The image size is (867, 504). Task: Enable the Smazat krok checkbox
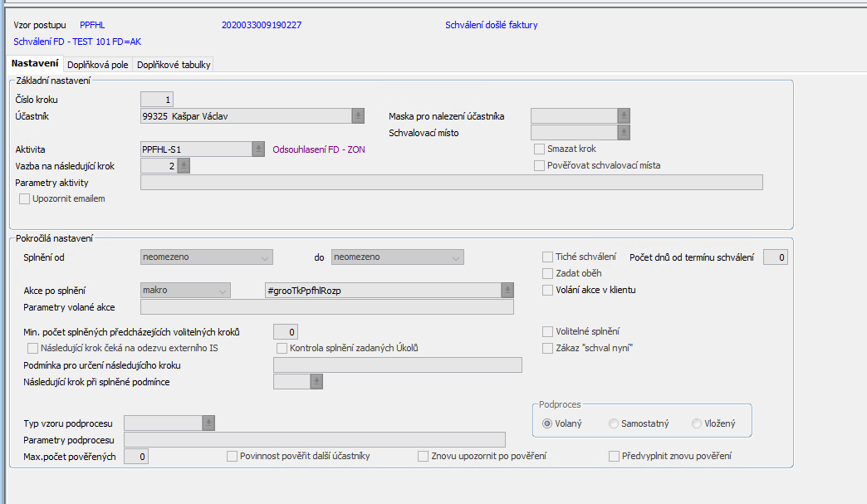tap(540, 149)
